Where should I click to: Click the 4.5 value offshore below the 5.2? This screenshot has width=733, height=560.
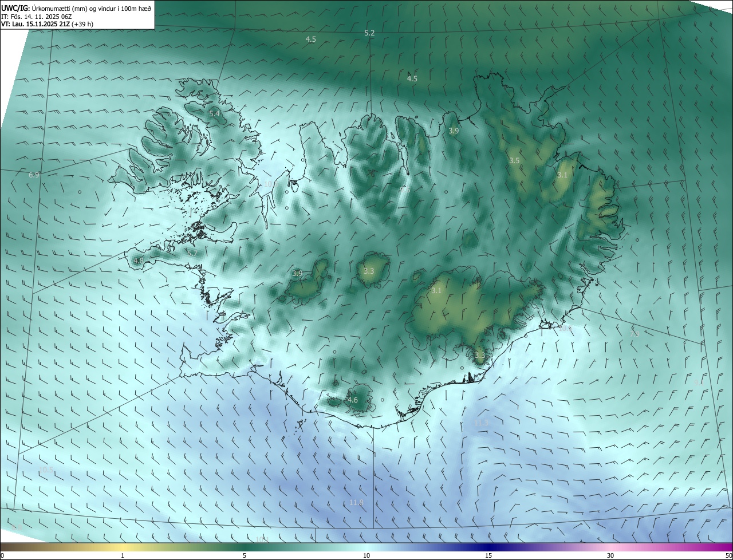point(412,79)
